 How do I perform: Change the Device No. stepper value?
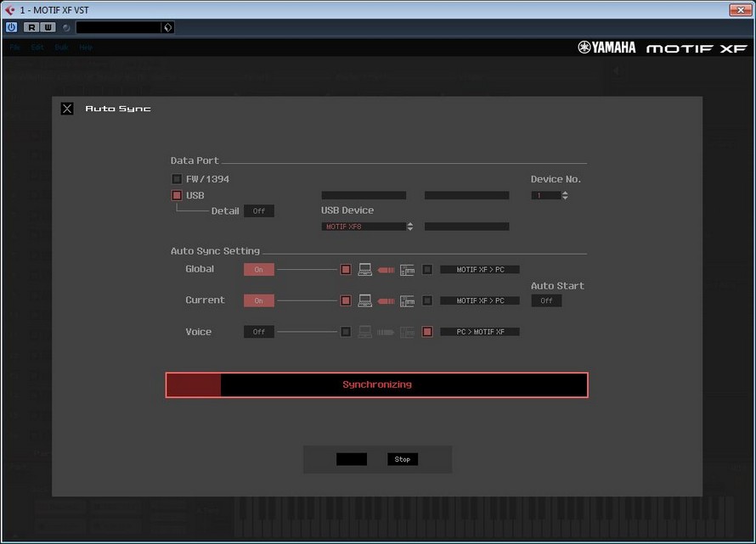coord(565,195)
